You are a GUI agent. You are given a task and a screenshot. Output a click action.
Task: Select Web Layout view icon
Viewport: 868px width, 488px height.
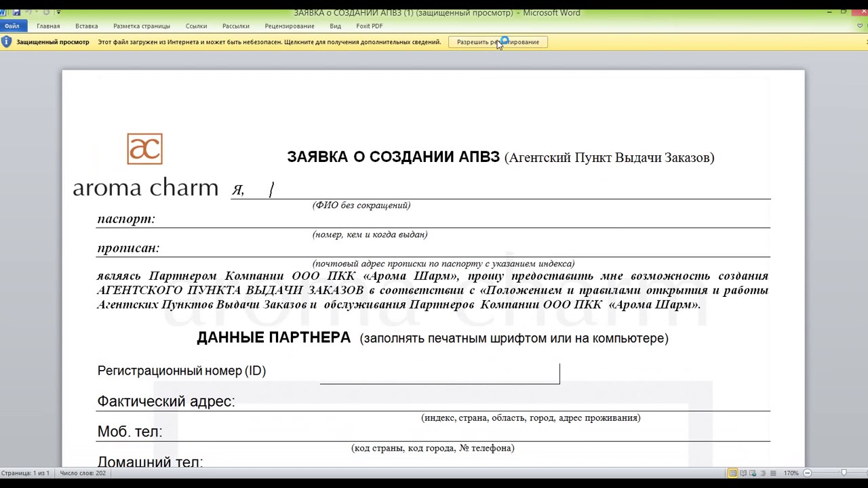[x=752, y=473]
